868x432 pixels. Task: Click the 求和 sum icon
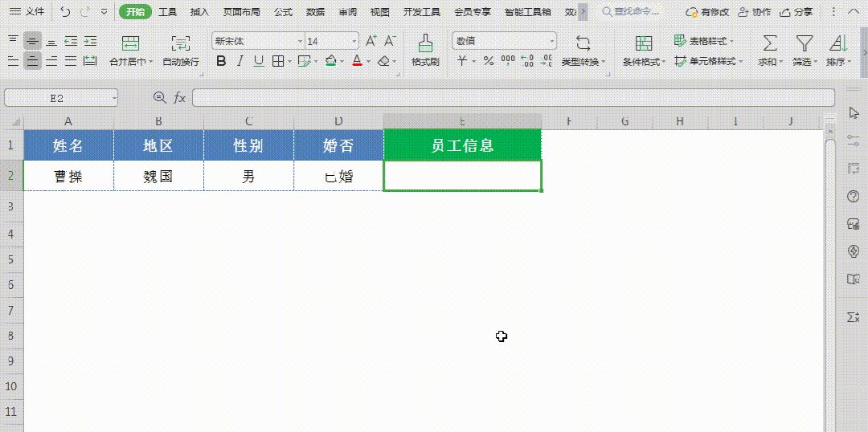pyautogui.click(x=769, y=43)
